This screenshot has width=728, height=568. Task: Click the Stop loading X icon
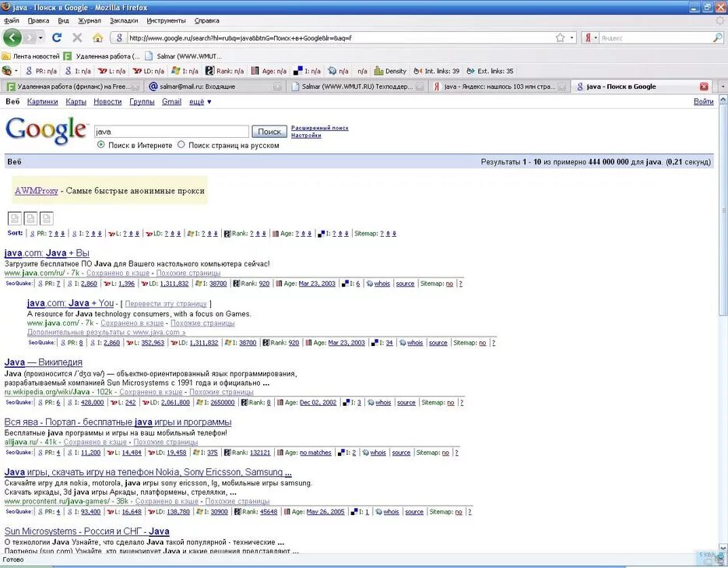click(x=78, y=37)
